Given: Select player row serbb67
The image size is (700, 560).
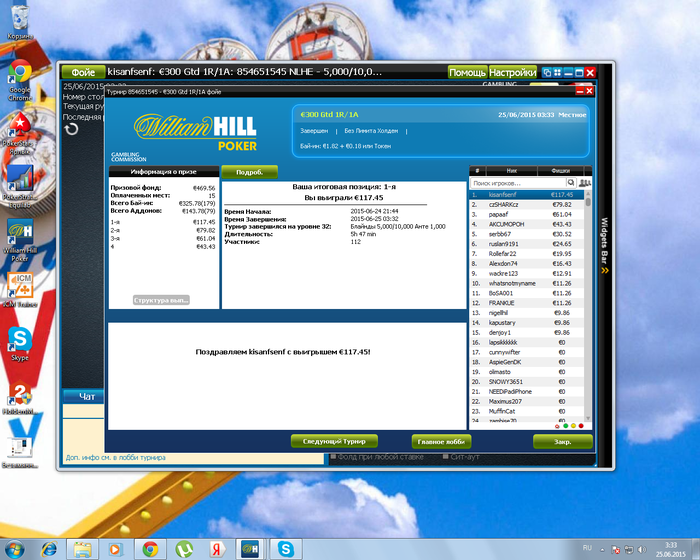Looking at the screenshot, I should coord(527,234).
